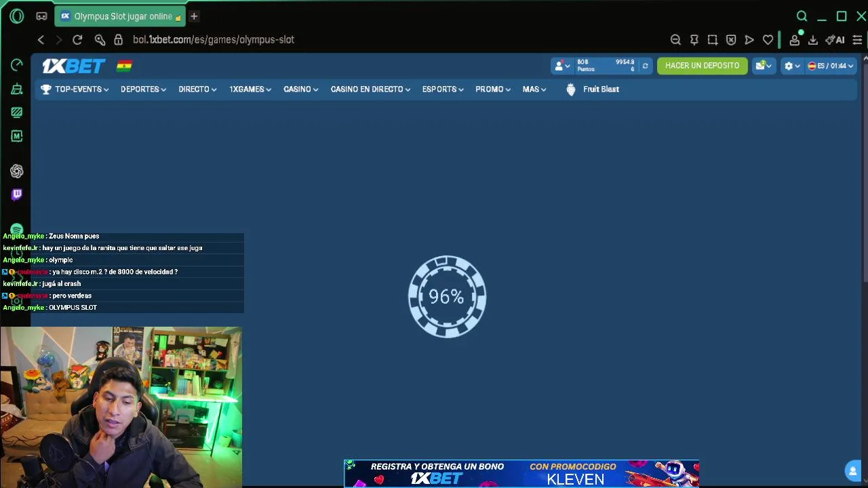Reload the current page
This screenshot has height=488, width=868.
click(77, 40)
